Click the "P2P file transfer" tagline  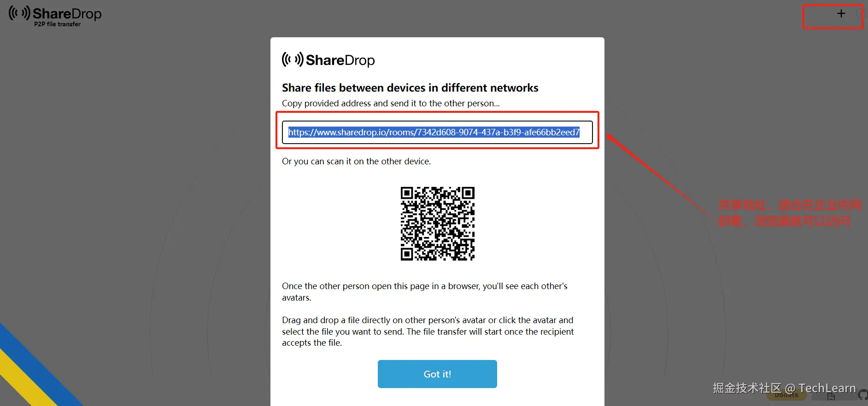coord(57,24)
